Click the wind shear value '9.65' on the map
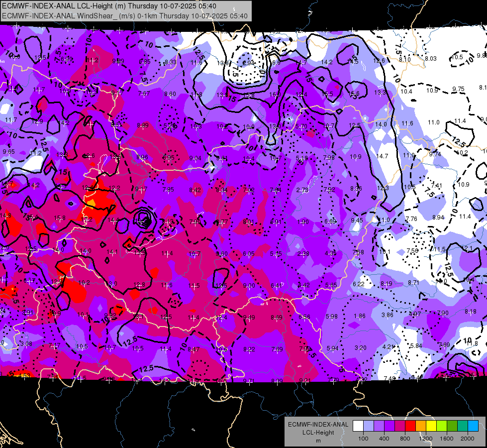487x448 pixels. [x=8, y=152]
